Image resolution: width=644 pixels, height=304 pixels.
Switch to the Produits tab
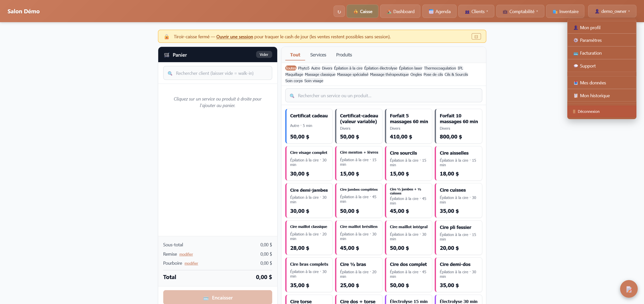click(344, 55)
